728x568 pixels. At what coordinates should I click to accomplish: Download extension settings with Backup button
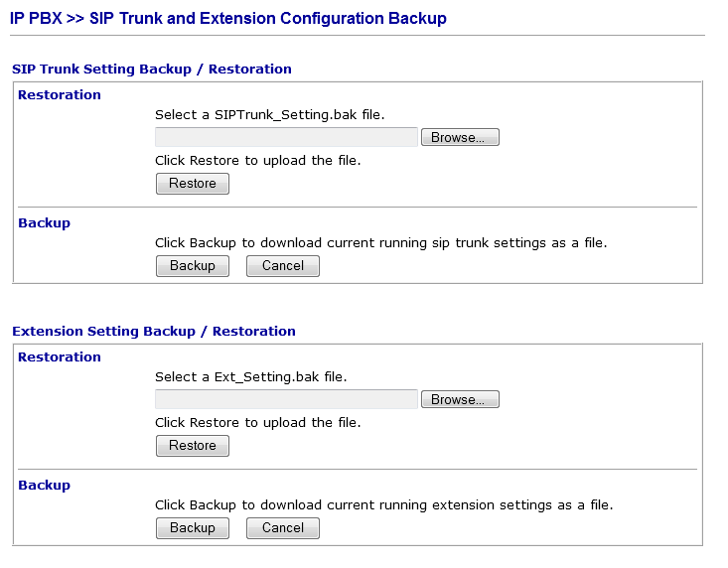[193, 527]
